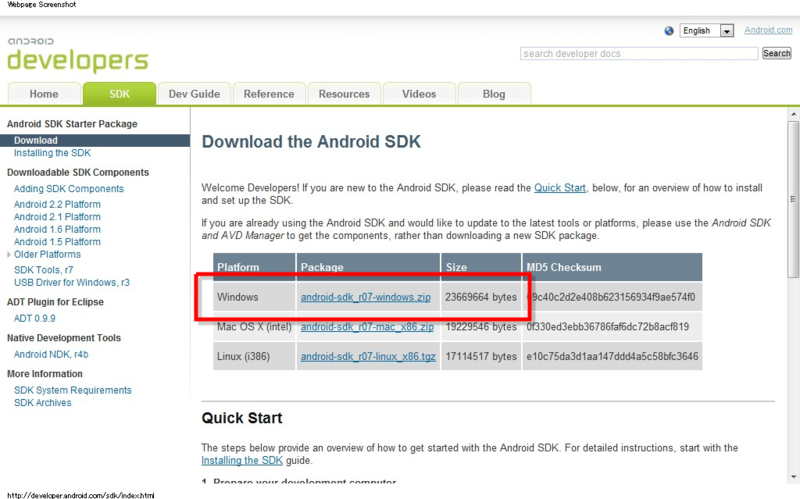Click the Mac OS X (intel) cell
The image size is (800, 499).
[255, 327]
